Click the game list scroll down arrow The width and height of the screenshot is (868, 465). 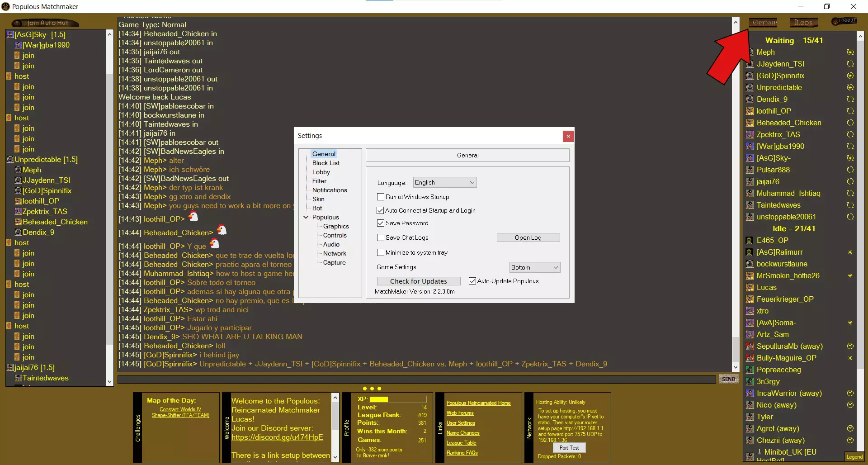pos(109,382)
